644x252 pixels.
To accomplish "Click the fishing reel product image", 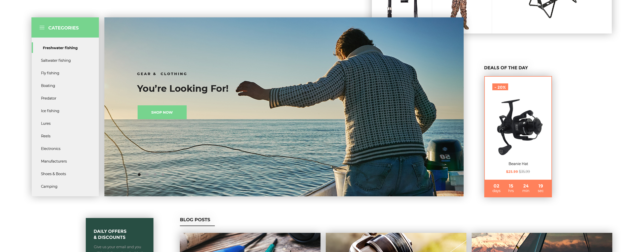I will pyautogui.click(x=519, y=127).
